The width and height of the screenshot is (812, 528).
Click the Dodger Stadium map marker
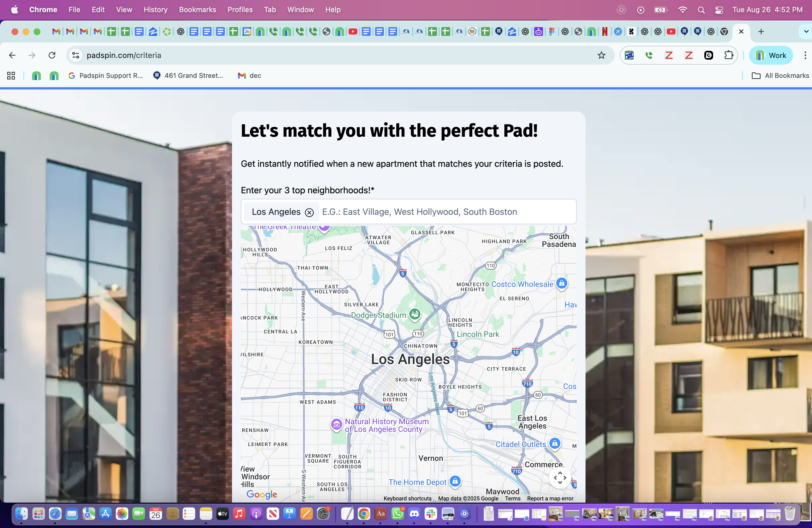point(415,314)
